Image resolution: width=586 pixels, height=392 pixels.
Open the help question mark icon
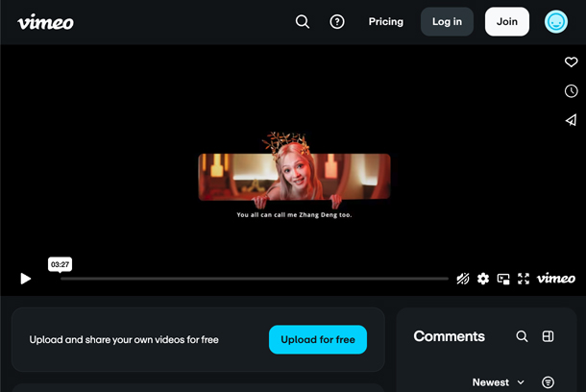(337, 22)
